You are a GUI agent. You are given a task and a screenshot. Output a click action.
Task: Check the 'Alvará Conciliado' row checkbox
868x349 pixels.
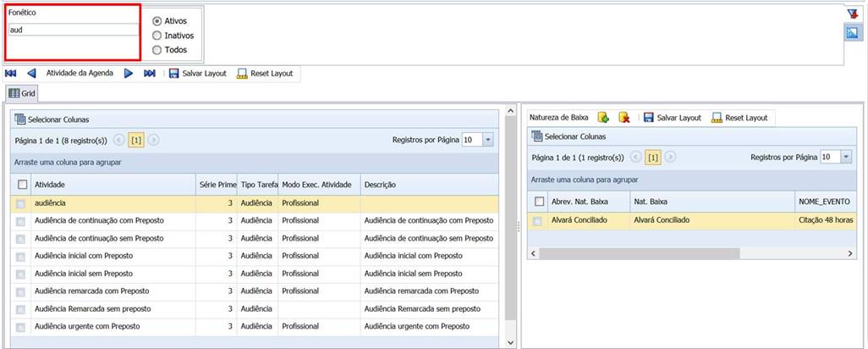[537, 221]
